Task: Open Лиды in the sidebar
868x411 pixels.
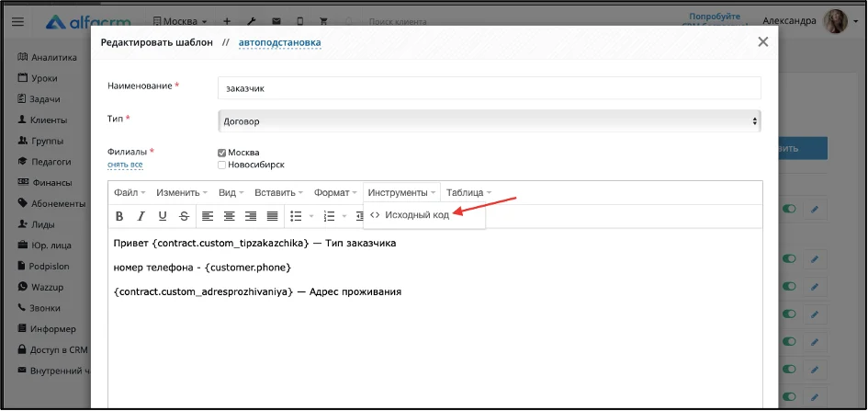Action: coord(36,224)
